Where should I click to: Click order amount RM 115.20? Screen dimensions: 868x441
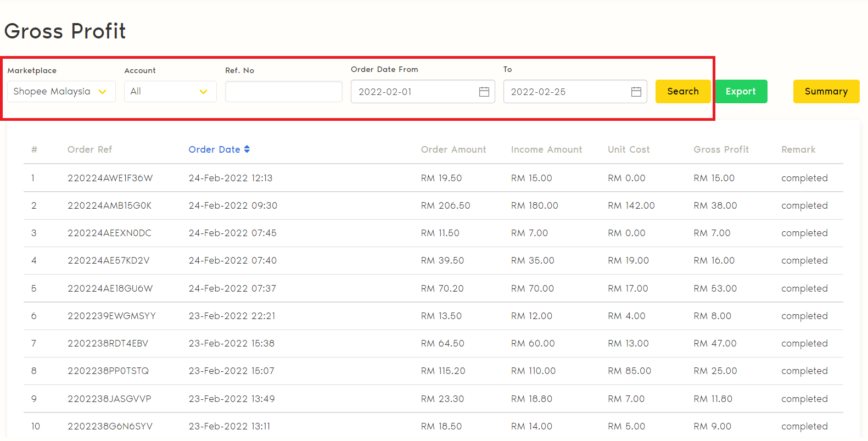443,371
